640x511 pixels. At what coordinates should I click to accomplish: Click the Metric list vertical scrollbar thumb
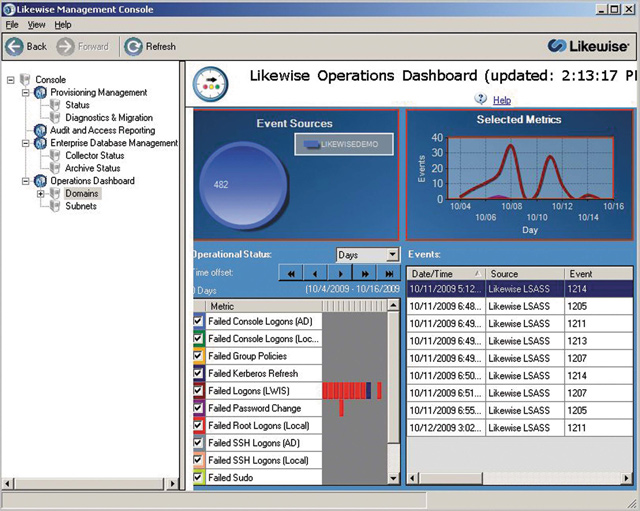pos(393,377)
